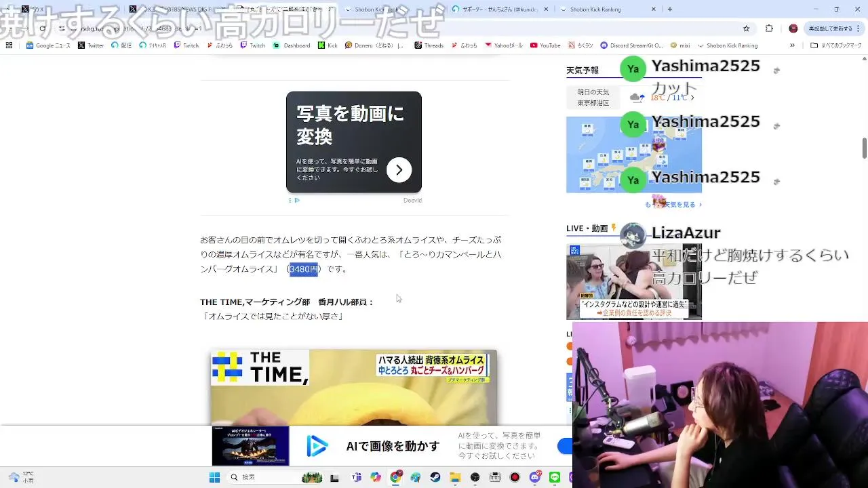
Task: Open the Threads bookmark
Action: (x=429, y=45)
